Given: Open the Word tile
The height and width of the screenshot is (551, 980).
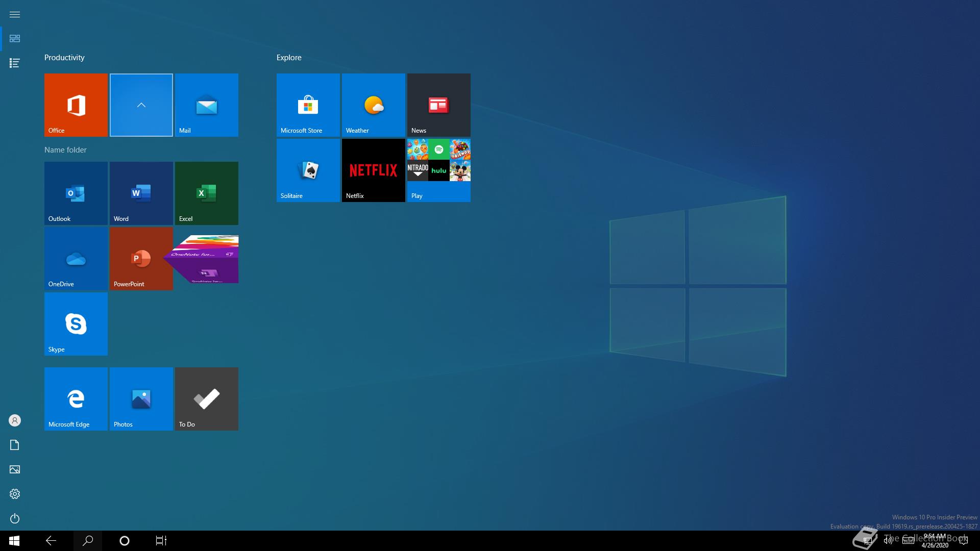Looking at the screenshot, I should tap(141, 193).
